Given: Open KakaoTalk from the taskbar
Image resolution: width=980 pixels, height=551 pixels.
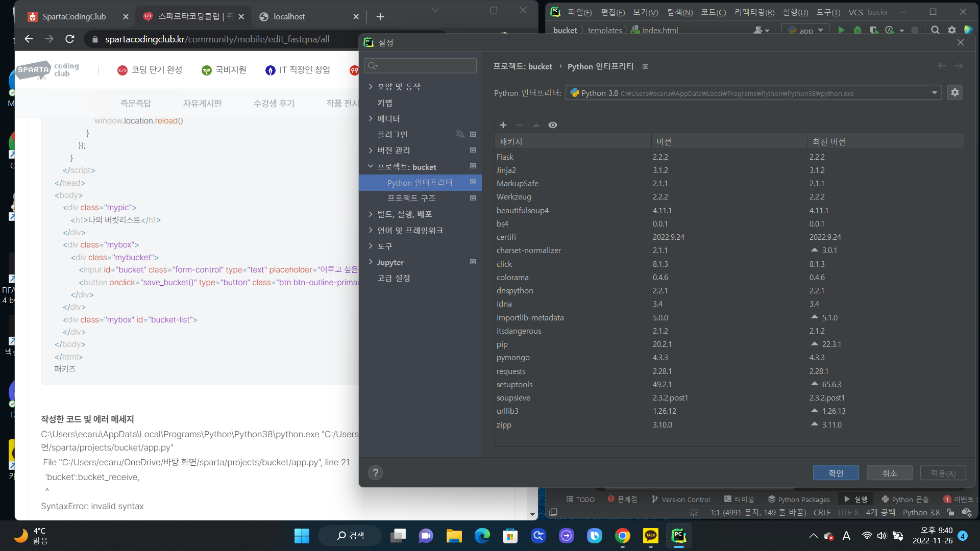Looking at the screenshot, I should [x=650, y=536].
